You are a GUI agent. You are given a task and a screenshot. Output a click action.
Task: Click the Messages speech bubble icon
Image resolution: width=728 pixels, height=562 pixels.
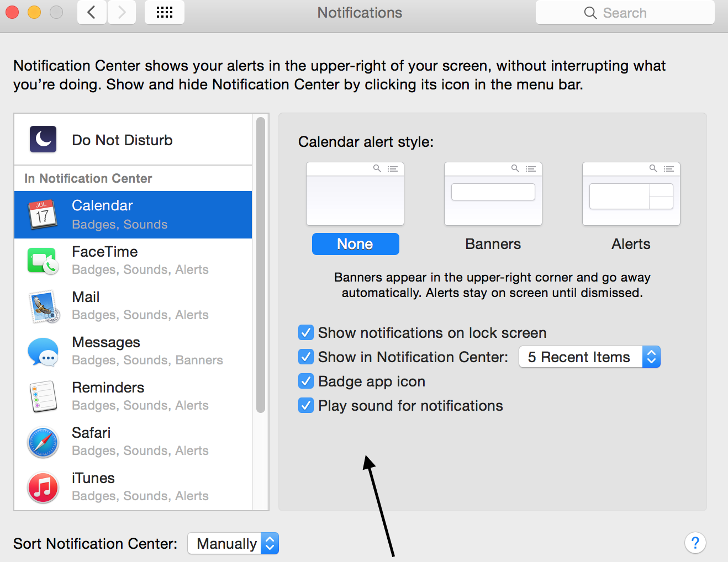[43, 352]
